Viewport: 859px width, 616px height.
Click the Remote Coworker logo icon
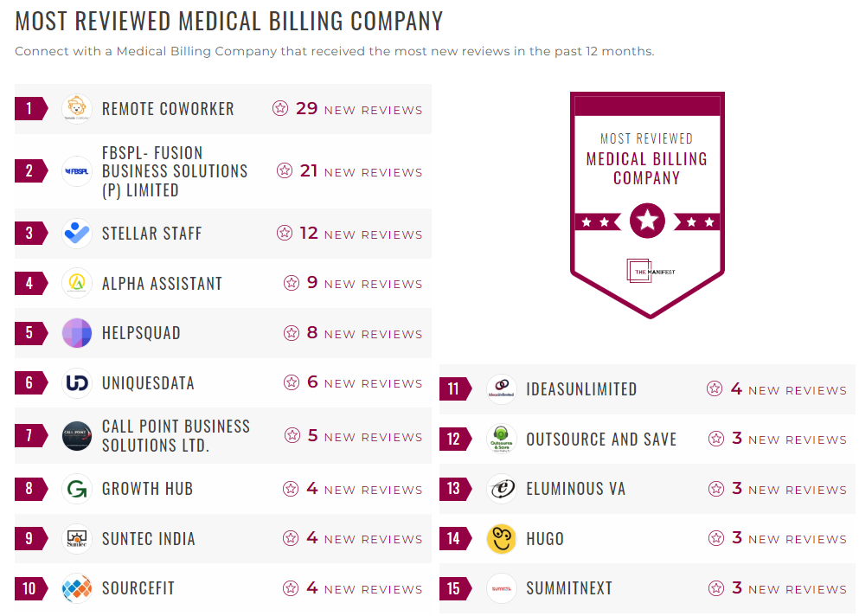[77, 109]
